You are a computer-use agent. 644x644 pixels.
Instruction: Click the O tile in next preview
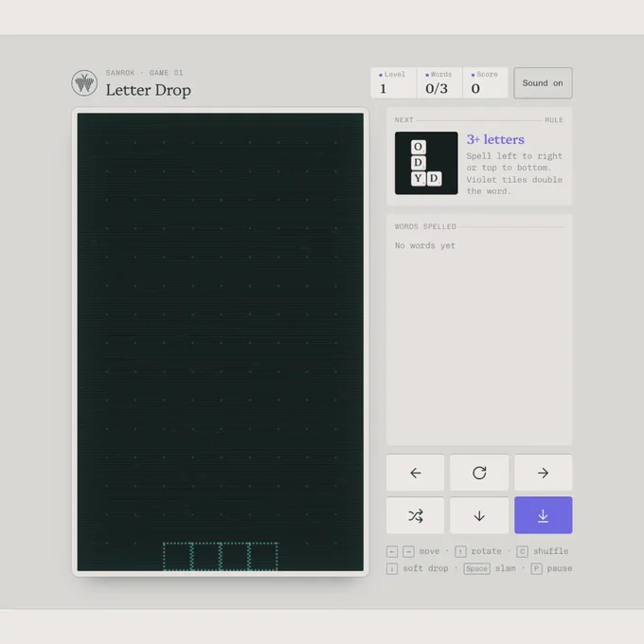[418, 147]
